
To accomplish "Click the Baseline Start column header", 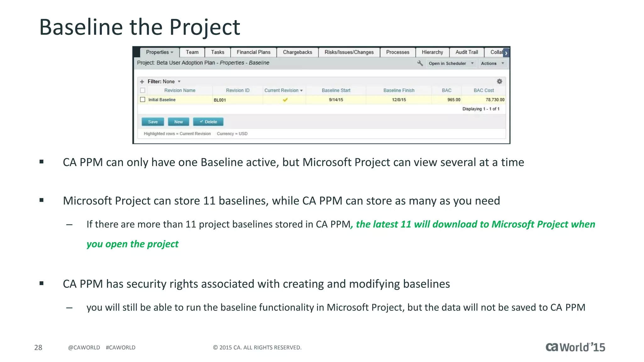I will [336, 90].
